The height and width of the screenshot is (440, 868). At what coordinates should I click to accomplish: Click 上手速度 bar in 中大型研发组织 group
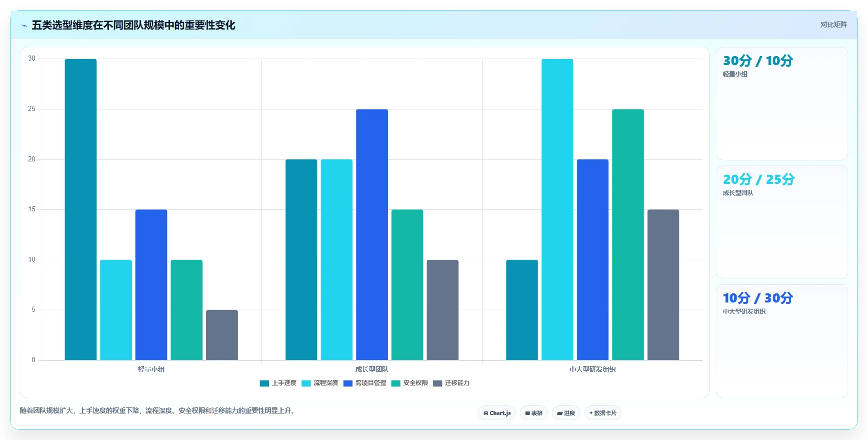click(x=522, y=310)
